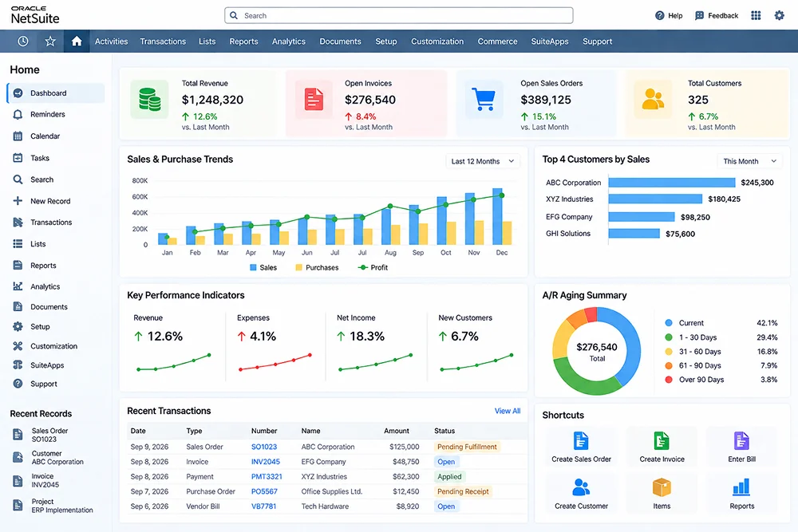Viewport: 798px width, 532px height.
Task: Open the apps grid icon
Action: [756, 16]
